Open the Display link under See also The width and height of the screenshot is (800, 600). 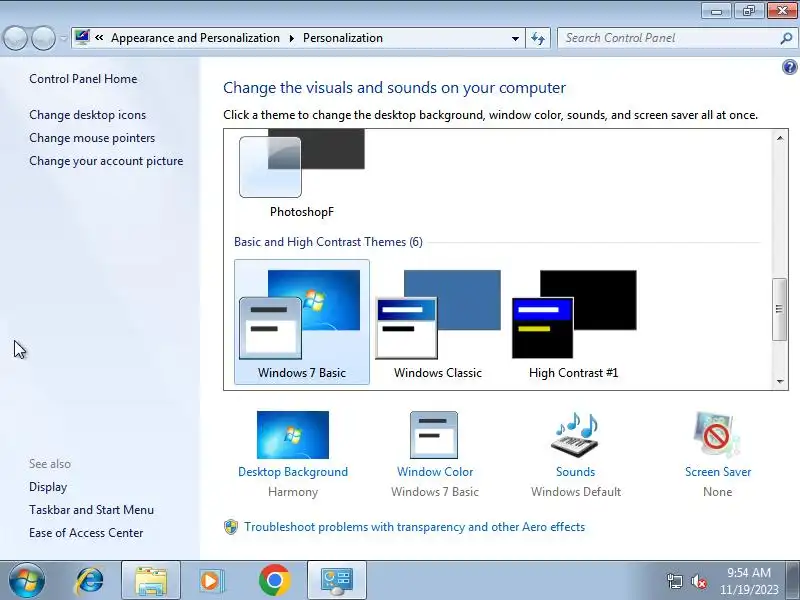tap(48, 487)
